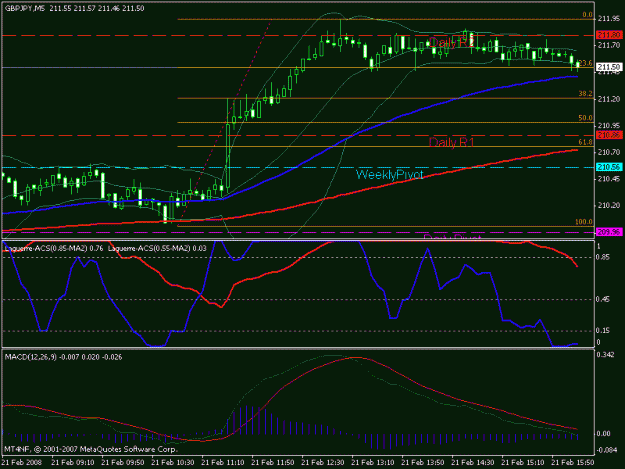625x469 pixels.
Task: Select the Fibonacci 50.0 level label
Action: [x=586, y=118]
